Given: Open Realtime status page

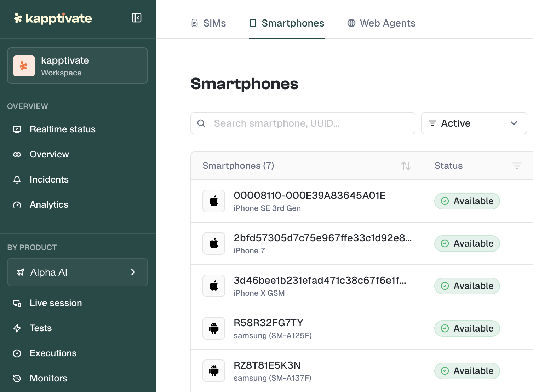Looking at the screenshot, I should 63,129.
